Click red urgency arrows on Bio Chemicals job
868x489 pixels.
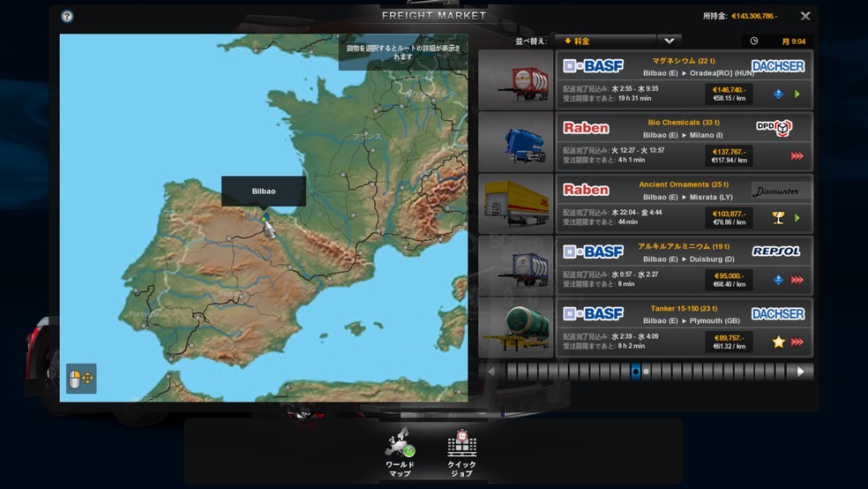(797, 156)
